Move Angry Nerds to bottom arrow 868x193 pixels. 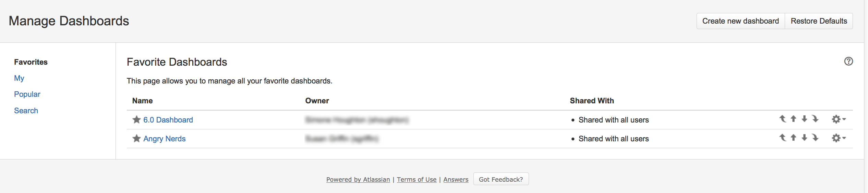815,138
